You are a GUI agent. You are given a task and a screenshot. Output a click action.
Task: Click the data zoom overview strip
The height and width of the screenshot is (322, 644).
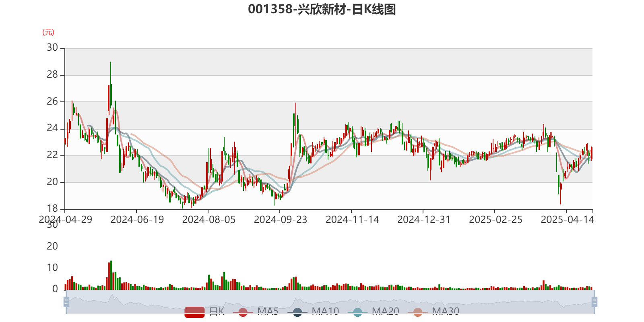[x=330, y=302]
